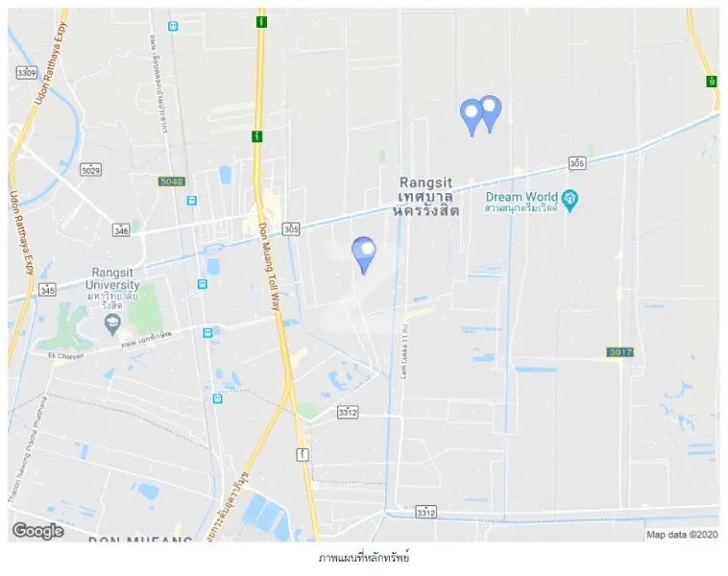Select the left pin of the overlapping pair
The width and height of the screenshot is (728, 576).
click(x=472, y=117)
